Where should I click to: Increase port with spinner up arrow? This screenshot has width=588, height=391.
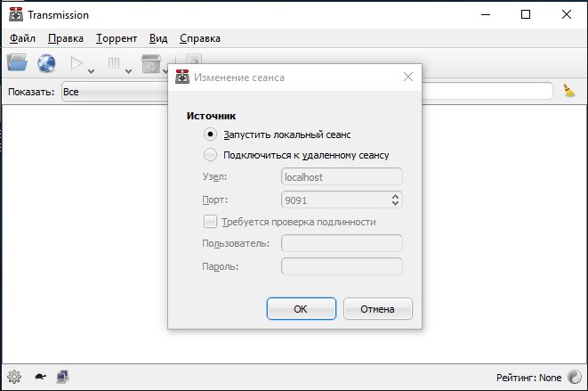(x=395, y=196)
